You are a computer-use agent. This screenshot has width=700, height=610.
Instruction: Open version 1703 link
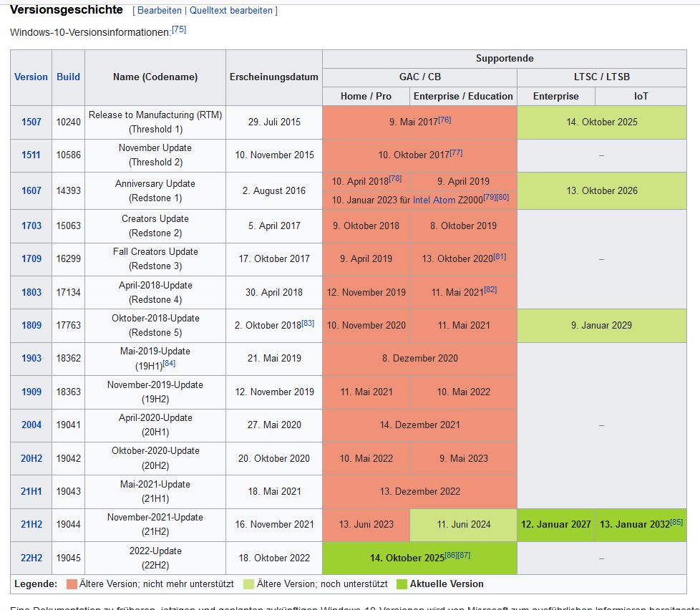pyautogui.click(x=31, y=226)
